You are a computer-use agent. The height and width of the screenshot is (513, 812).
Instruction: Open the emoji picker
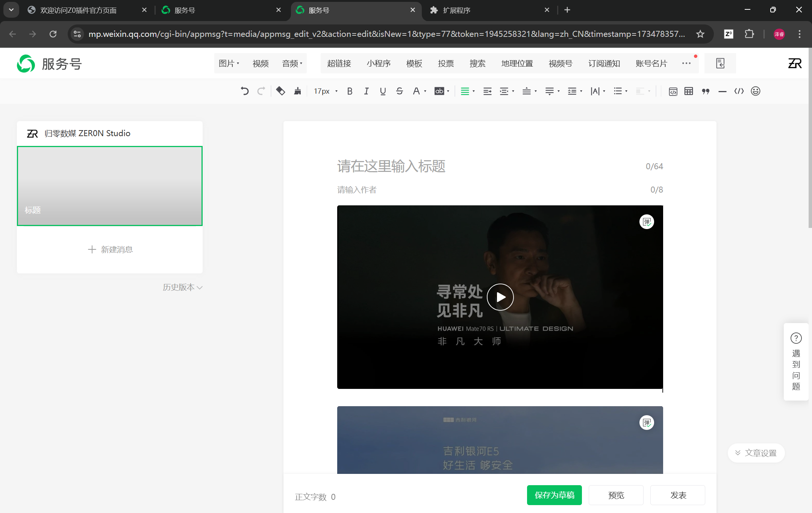(x=755, y=91)
